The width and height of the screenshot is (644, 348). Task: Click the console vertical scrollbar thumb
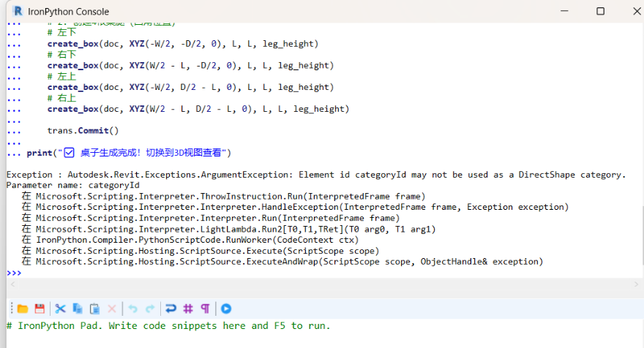pyautogui.click(x=643, y=236)
